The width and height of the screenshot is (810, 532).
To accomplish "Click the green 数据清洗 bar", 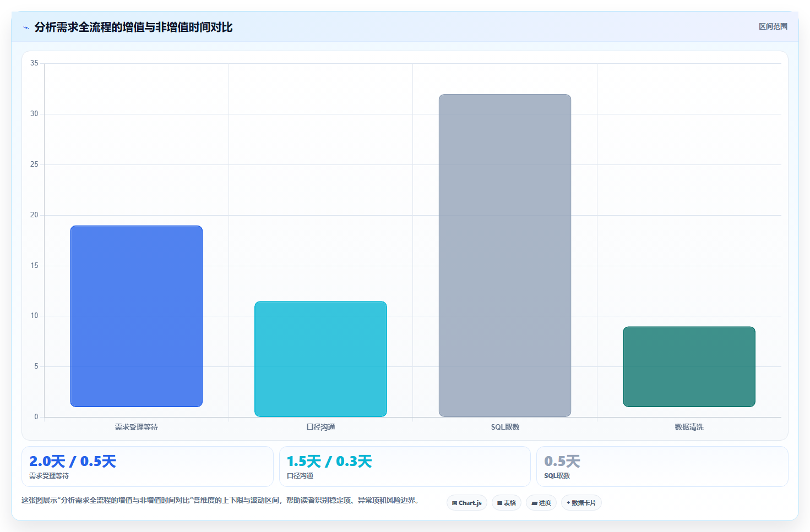I will pos(689,367).
